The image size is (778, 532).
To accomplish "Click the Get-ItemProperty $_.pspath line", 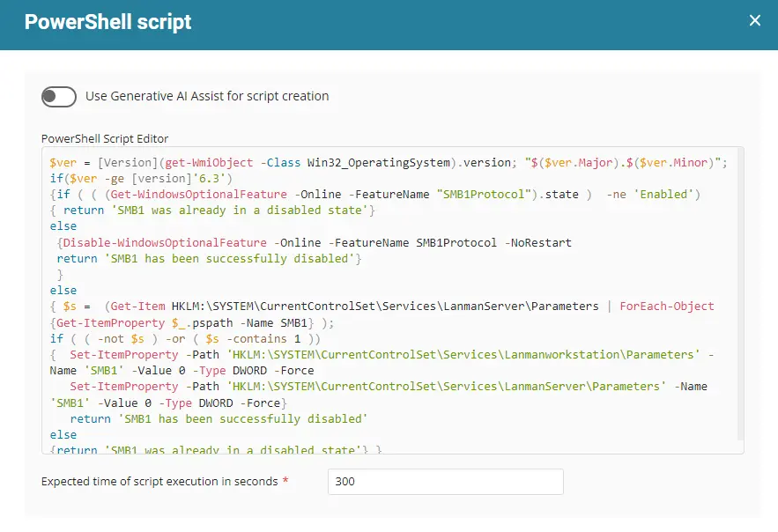I will coord(192,323).
